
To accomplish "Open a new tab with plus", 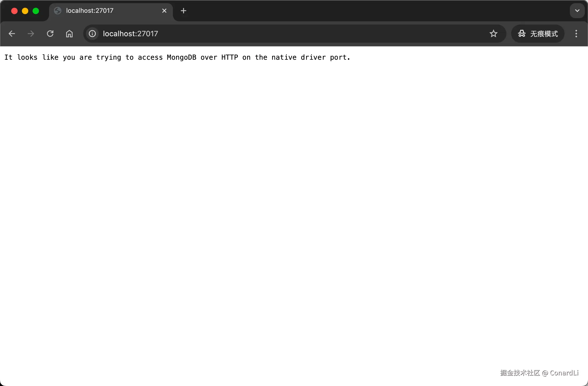I will (184, 11).
